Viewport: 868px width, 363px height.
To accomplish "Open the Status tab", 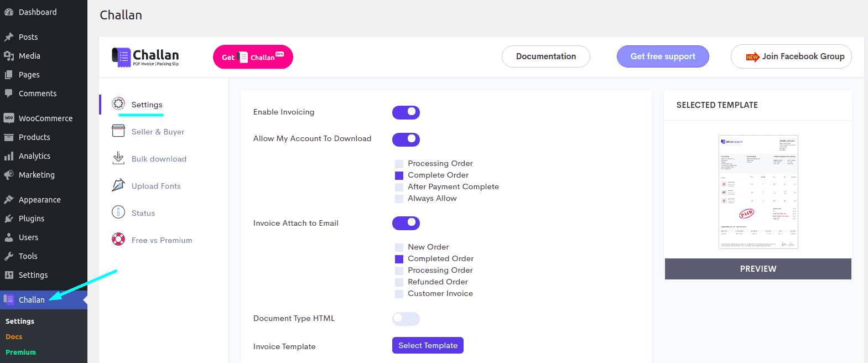I will point(143,213).
